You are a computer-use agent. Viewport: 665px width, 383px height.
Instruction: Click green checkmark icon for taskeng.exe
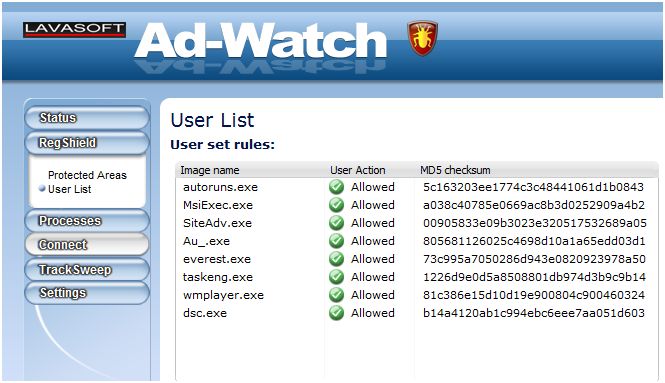336,277
